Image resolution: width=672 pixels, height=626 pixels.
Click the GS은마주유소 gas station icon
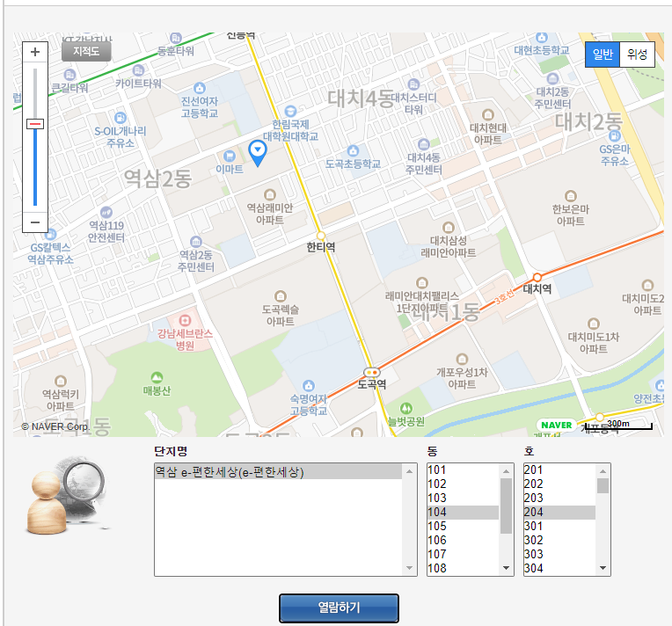tap(615, 135)
